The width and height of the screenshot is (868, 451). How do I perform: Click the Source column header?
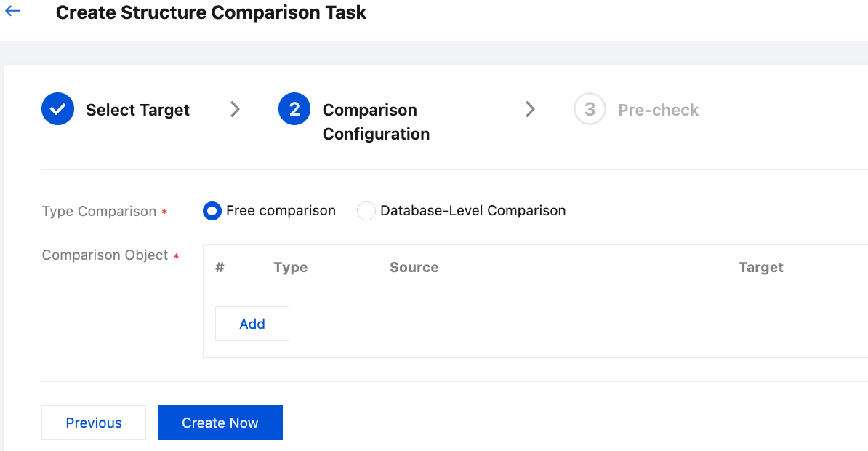click(414, 267)
